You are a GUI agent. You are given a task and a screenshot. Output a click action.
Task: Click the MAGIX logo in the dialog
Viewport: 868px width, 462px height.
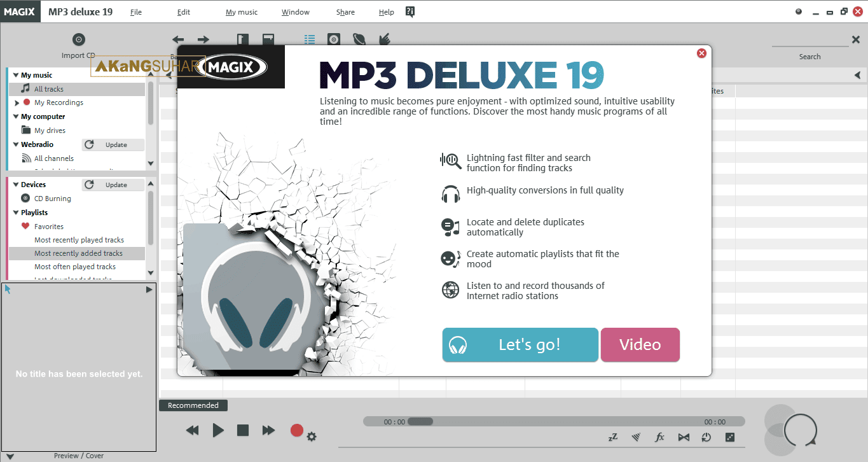click(231, 67)
